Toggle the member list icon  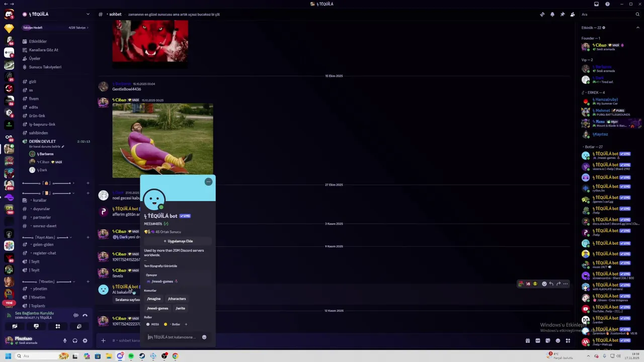(x=572, y=14)
